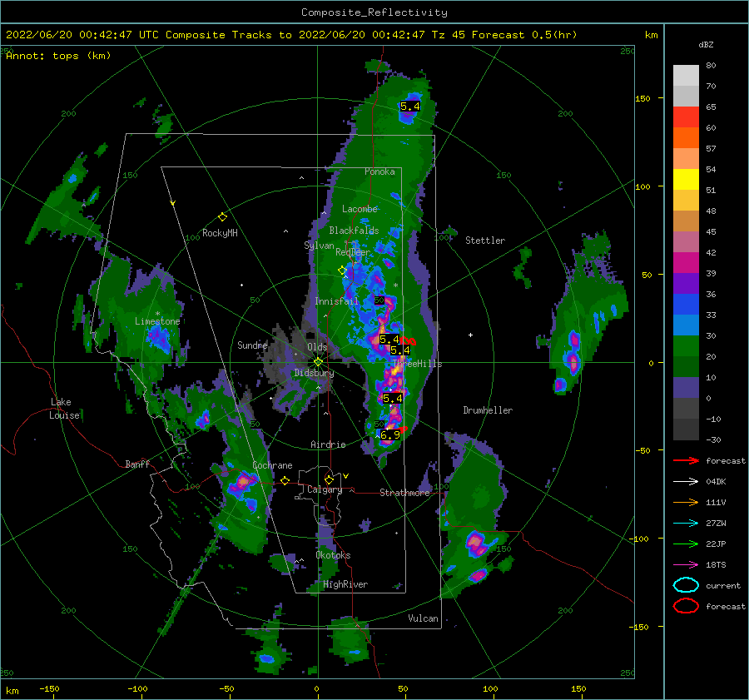Click the Stettler city label
This screenshot has width=749, height=700.
click(485, 241)
